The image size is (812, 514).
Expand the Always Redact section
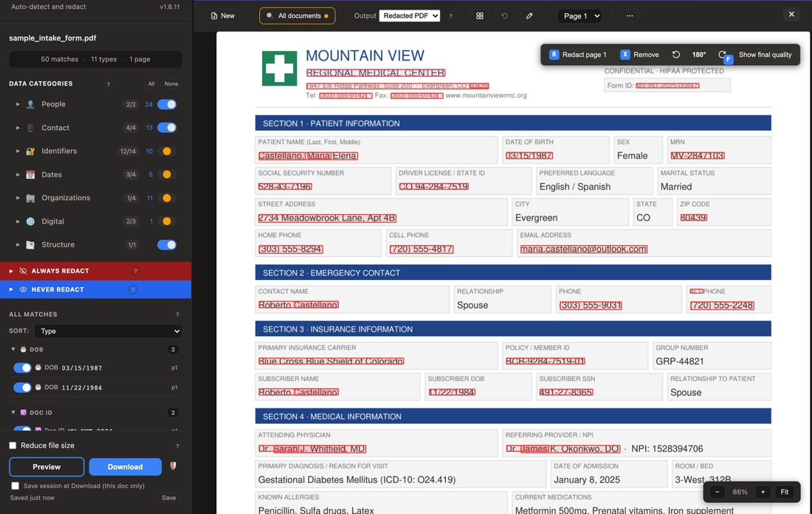tap(11, 271)
